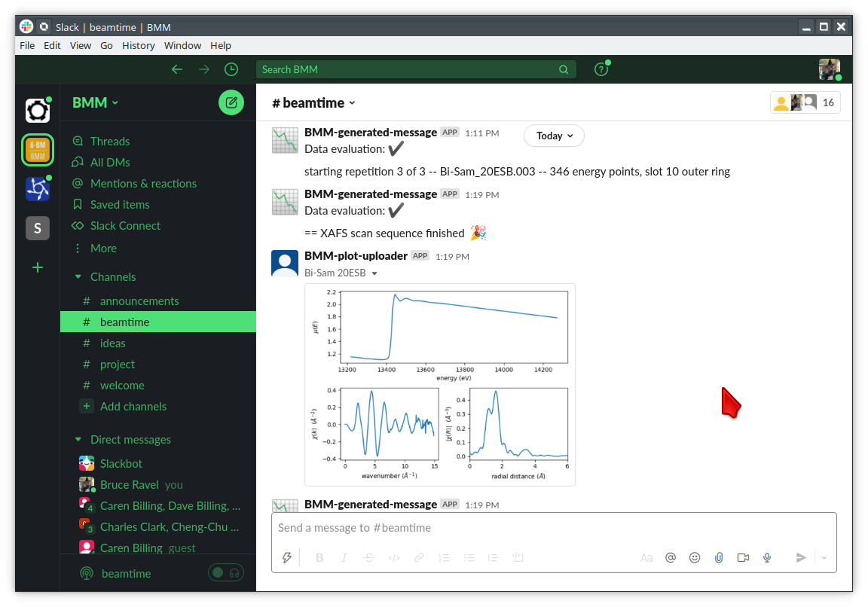Insert inline code formatting
The height and width of the screenshot is (607, 868).
tap(394, 558)
